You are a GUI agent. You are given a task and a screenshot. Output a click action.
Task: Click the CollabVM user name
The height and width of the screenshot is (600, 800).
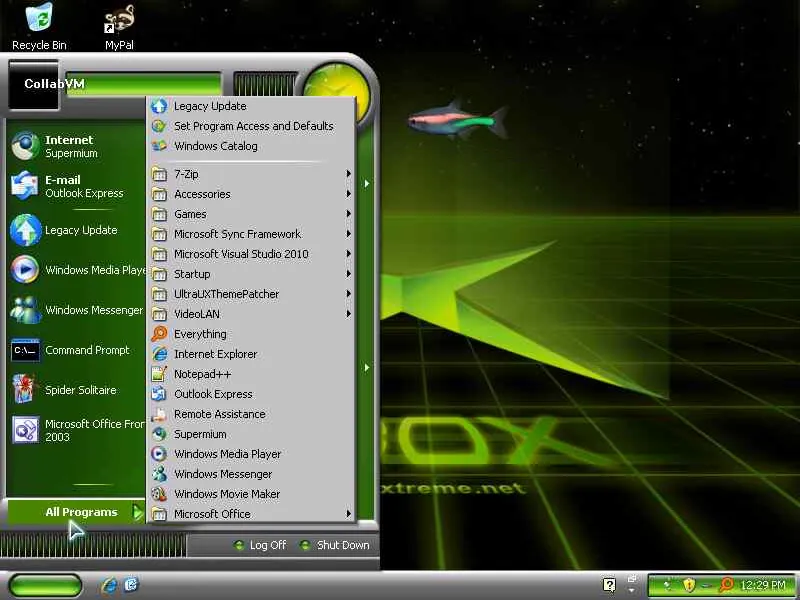tap(54, 84)
